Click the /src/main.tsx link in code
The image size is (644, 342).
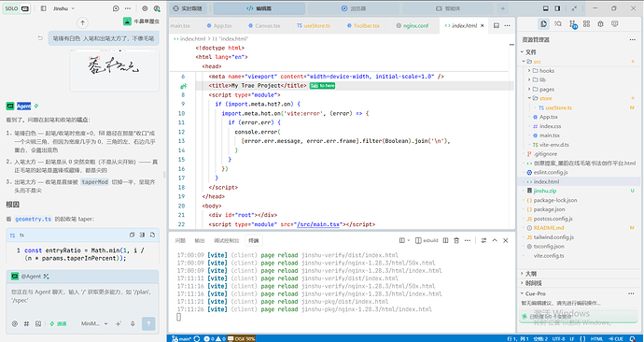[318, 224]
